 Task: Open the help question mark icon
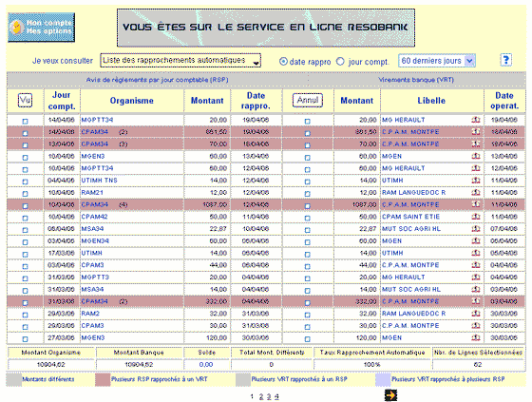click(505, 61)
